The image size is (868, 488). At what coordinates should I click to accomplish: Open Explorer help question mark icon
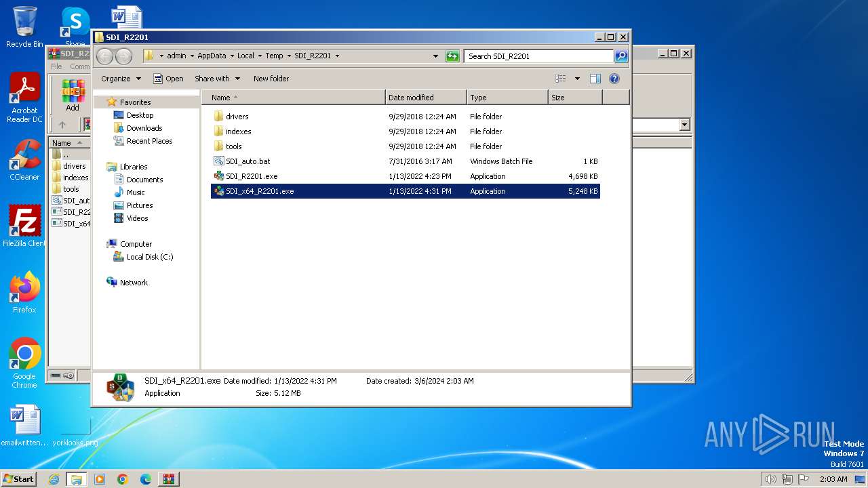click(x=614, y=79)
